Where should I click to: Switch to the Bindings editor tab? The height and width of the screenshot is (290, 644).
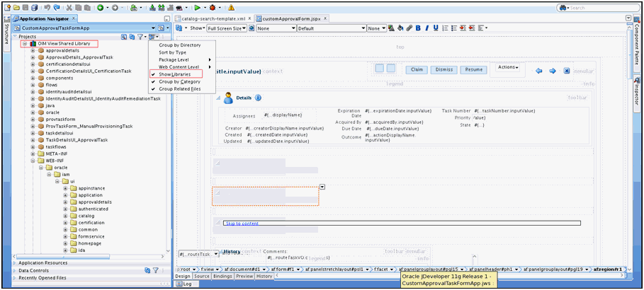(223, 276)
